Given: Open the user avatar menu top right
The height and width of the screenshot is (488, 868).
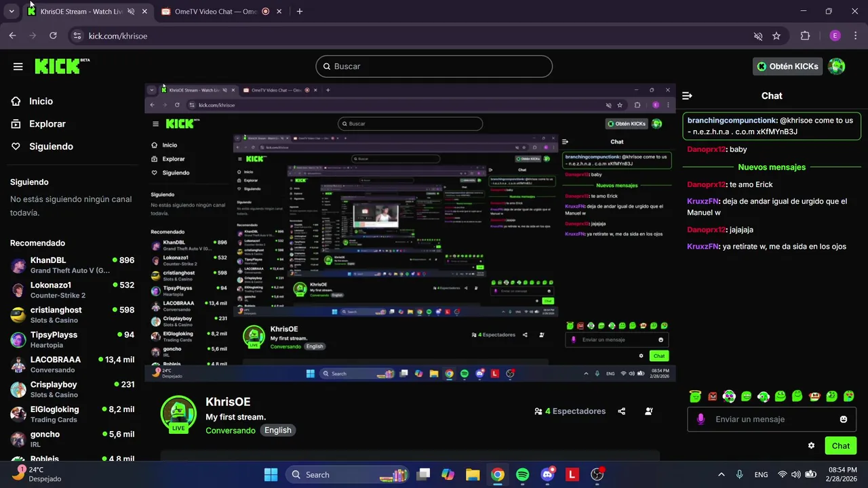Looking at the screenshot, I should (837, 66).
